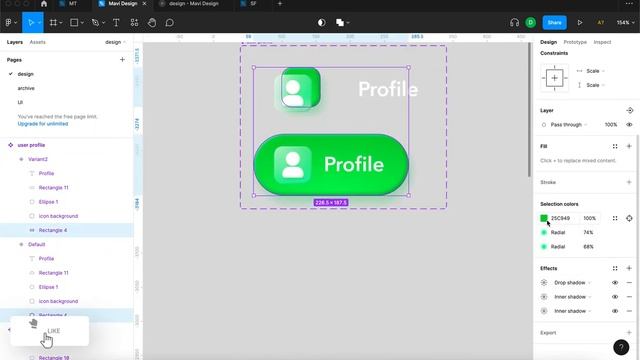Open shape tool dropdown arrow
Screen dimensions: 640x360
point(82,23)
